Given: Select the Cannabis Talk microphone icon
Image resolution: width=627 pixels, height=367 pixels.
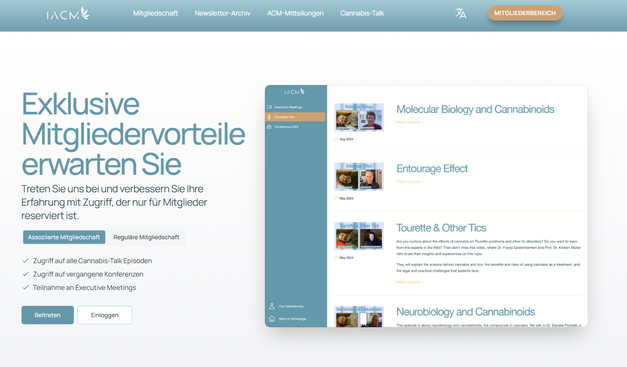Looking at the screenshot, I should [x=270, y=117].
